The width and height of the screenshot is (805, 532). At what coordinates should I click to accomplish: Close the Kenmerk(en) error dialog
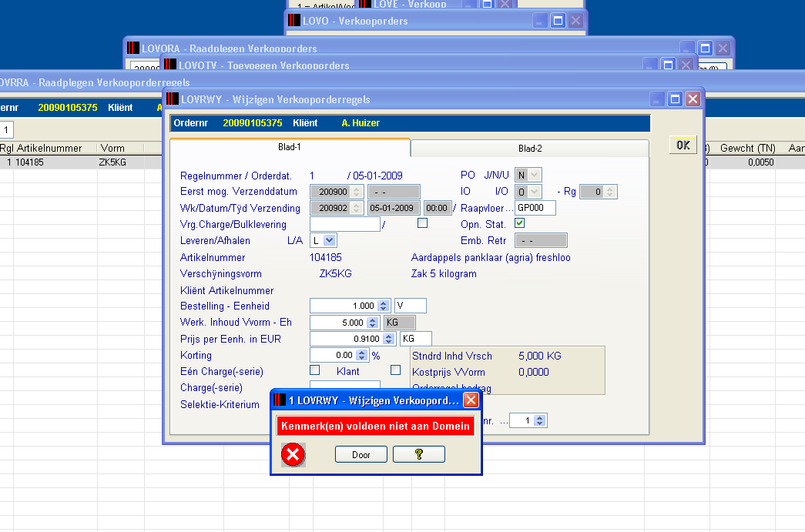[471, 400]
